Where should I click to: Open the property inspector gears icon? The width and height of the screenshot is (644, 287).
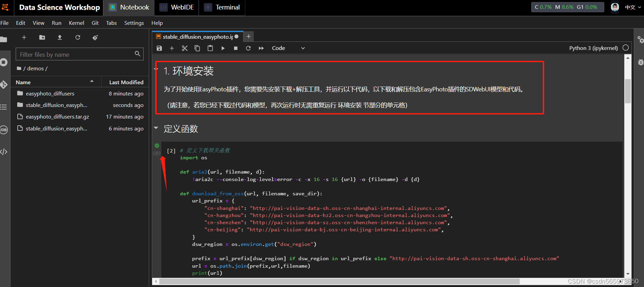(x=640, y=40)
